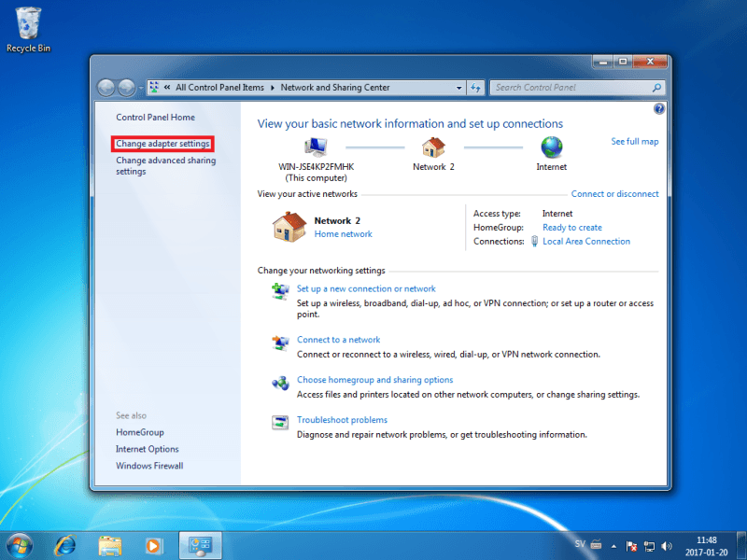This screenshot has height=560, width=747.
Task: Open the Help question mark icon
Action: pos(659,108)
